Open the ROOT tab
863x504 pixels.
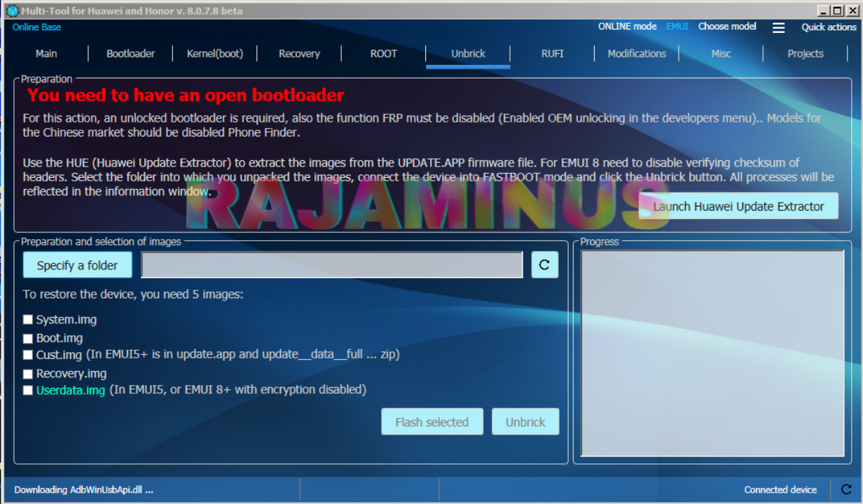coord(384,54)
